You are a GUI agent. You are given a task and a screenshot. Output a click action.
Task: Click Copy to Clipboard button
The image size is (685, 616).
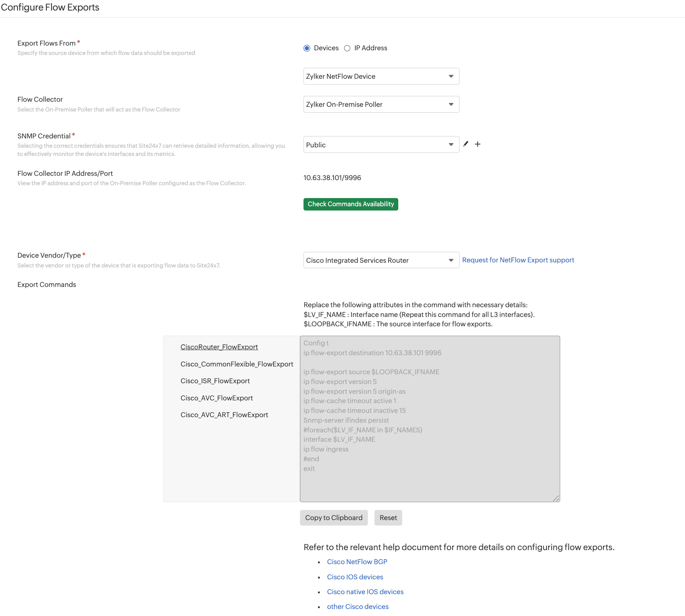click(x=334, y=518)
